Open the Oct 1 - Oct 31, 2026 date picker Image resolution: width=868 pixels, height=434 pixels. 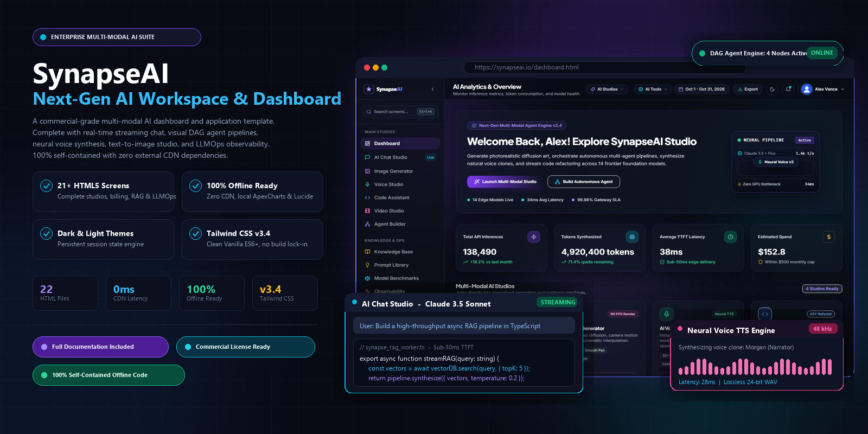(x=701, y=89)
